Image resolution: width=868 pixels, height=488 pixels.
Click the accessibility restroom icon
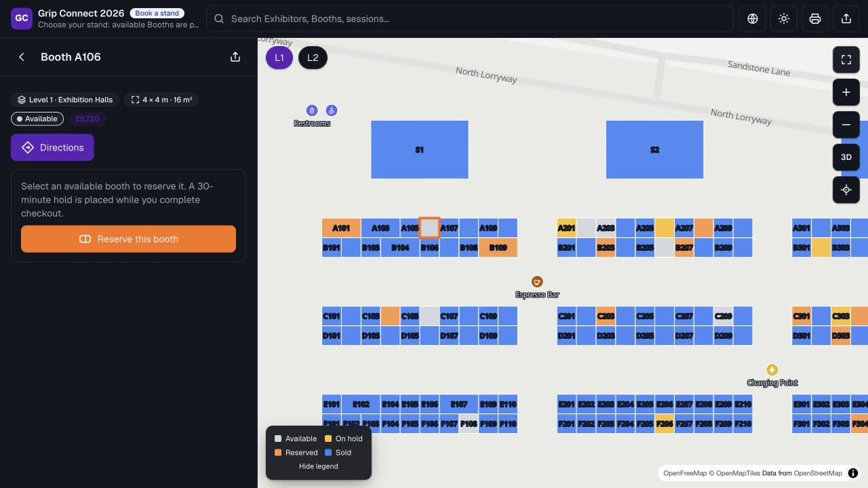pos(332,110)
